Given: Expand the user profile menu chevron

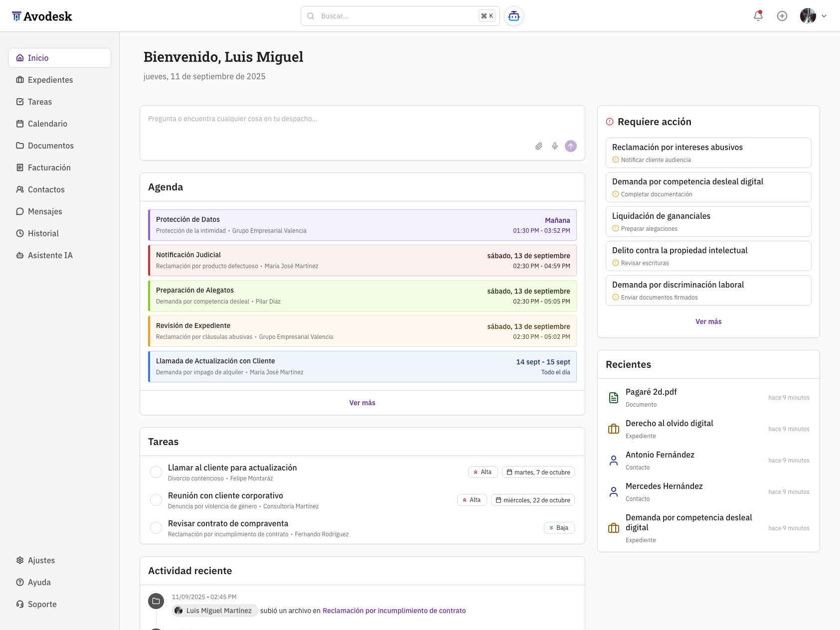Looking at the screenshot, I should pyautogui.click(x=824, y=16).
